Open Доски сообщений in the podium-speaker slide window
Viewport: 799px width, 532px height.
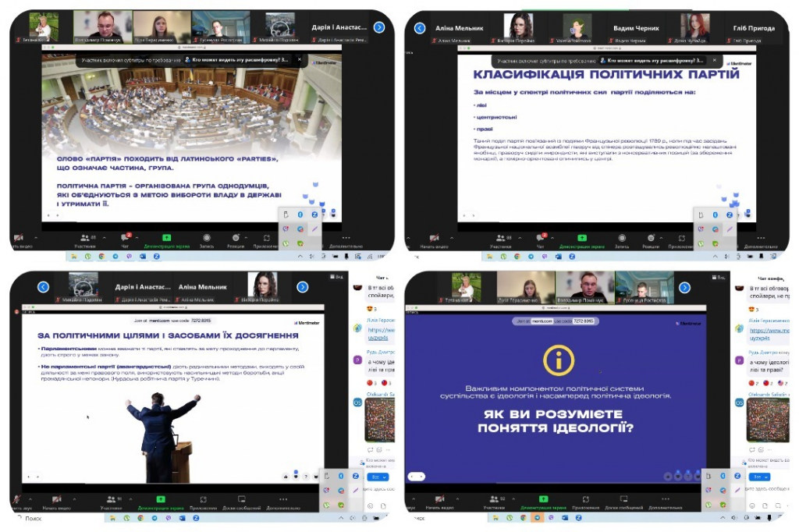point(242,502)
